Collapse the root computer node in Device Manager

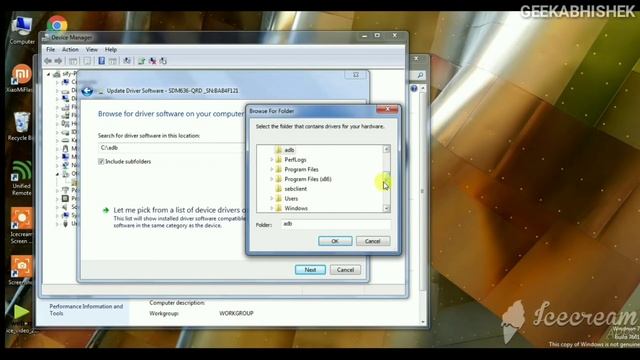coord(49,74)
